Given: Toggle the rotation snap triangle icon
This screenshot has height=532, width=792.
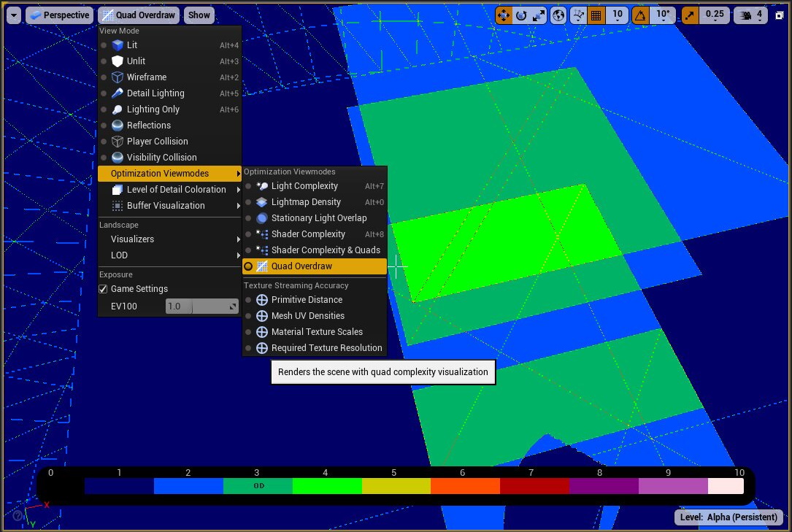Looking at the screenshot, I should 641,15.
